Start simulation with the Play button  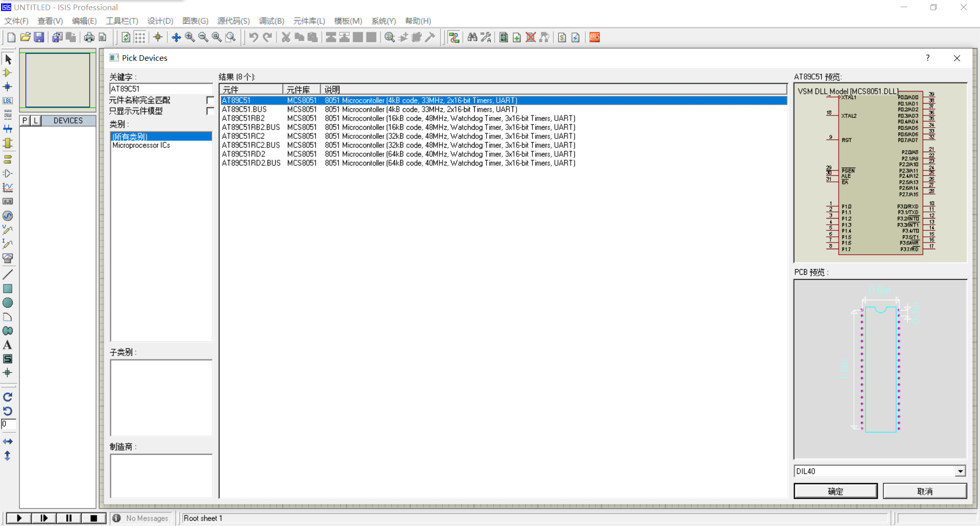coord(19,518)
